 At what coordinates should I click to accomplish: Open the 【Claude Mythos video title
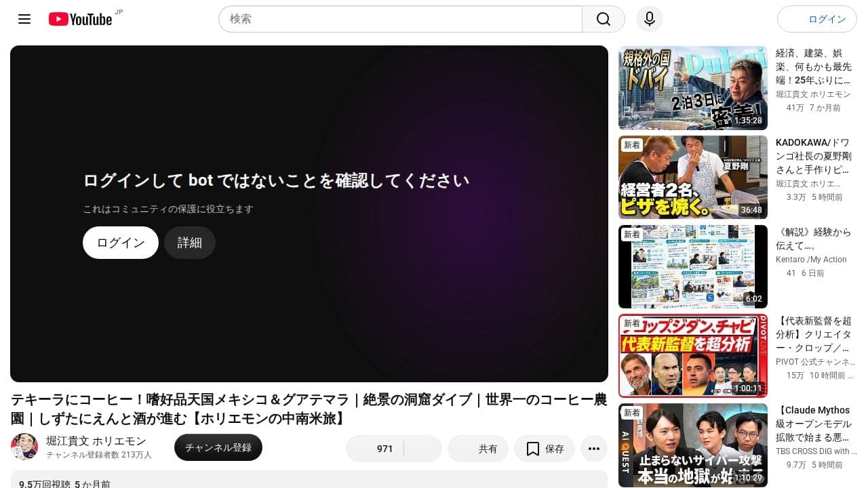click(814, 424)
